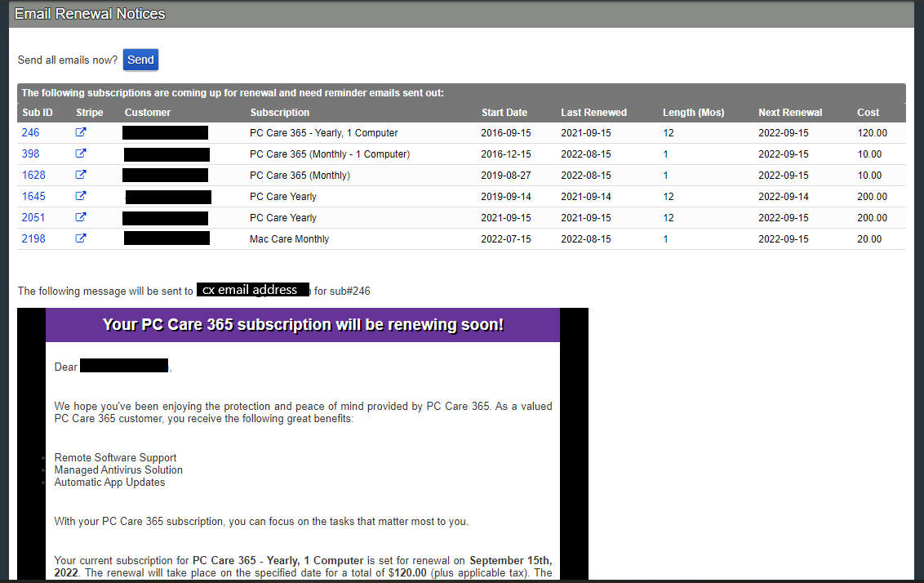Open Stripe link icon for subscription 2051
The image size is (924, 583).
coord(81,217)
